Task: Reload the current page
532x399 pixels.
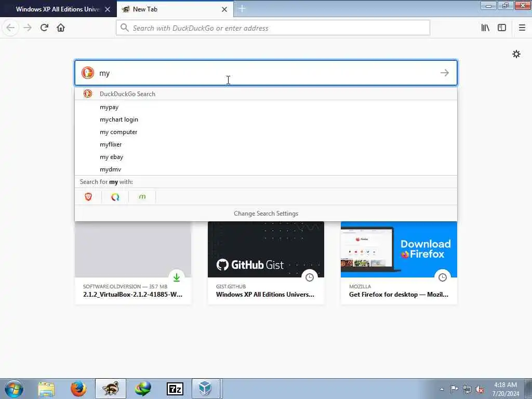Action: pyautogui.click(x=44, y=28)
